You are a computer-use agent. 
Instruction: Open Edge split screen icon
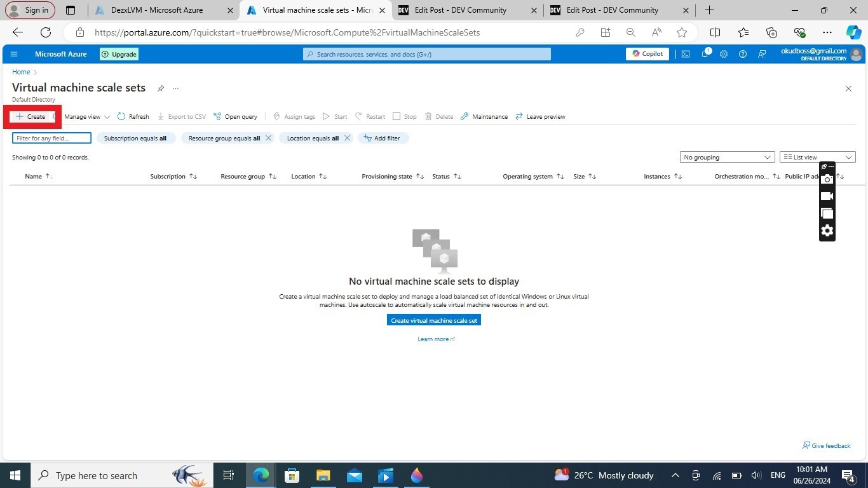(715, 32)
